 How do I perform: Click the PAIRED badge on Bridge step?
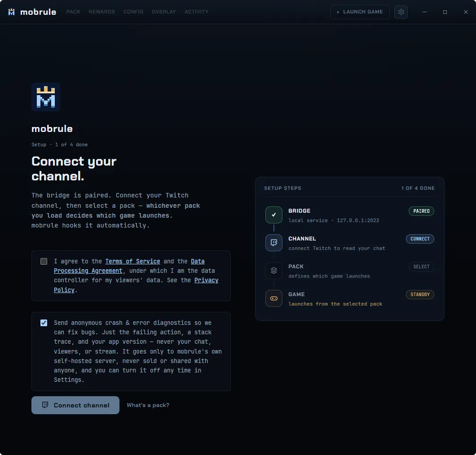tap(421, 211)
